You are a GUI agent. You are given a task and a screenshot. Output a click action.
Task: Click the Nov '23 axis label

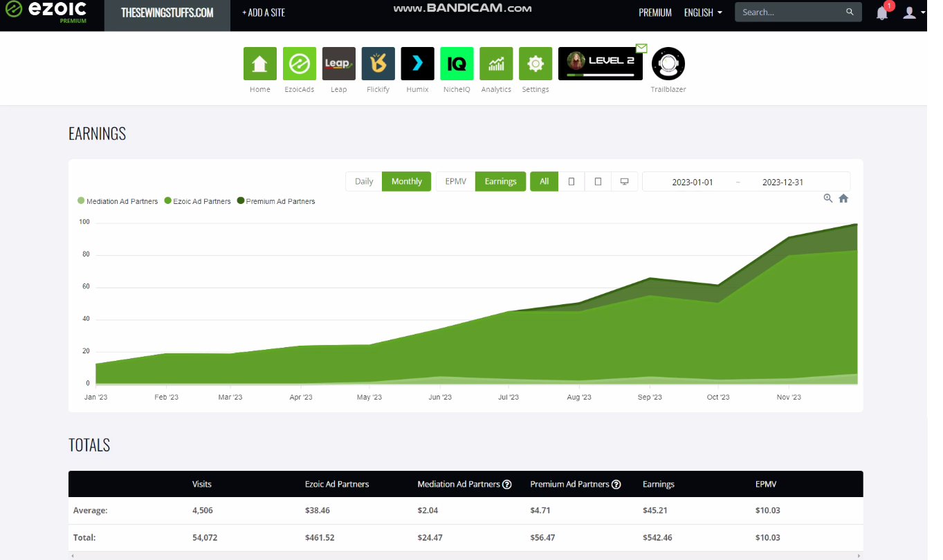tap(789, 397)
